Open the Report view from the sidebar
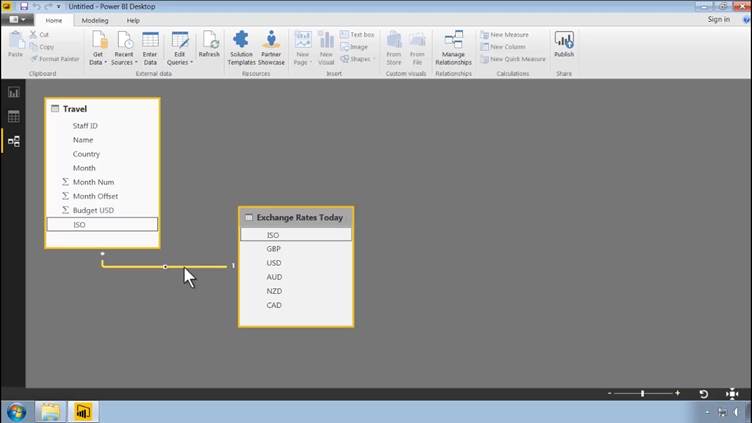 (13, 92)
